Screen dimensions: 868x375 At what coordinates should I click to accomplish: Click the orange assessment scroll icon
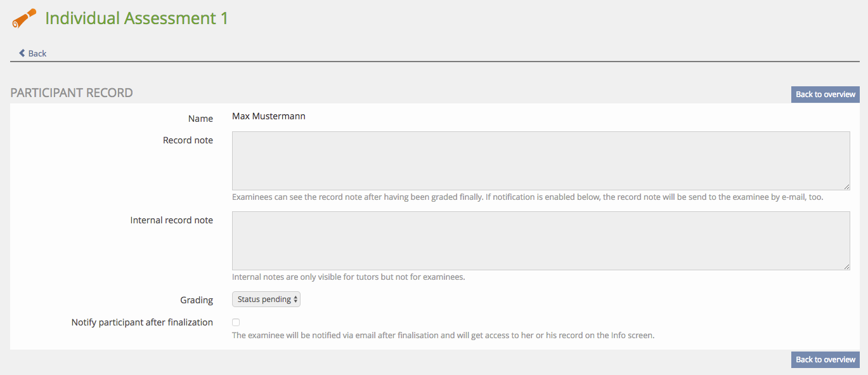pyautogui.click(x=24, y=19)
